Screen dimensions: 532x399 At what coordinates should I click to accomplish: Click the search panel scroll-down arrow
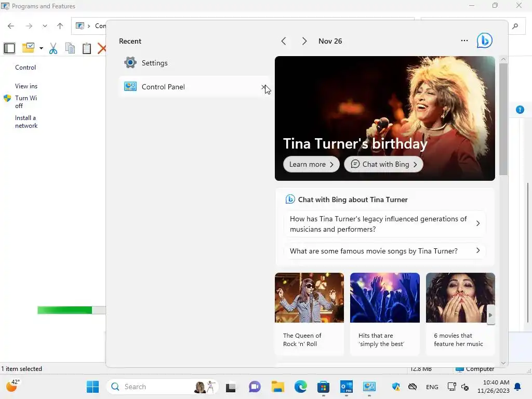(x=503, y=363)
